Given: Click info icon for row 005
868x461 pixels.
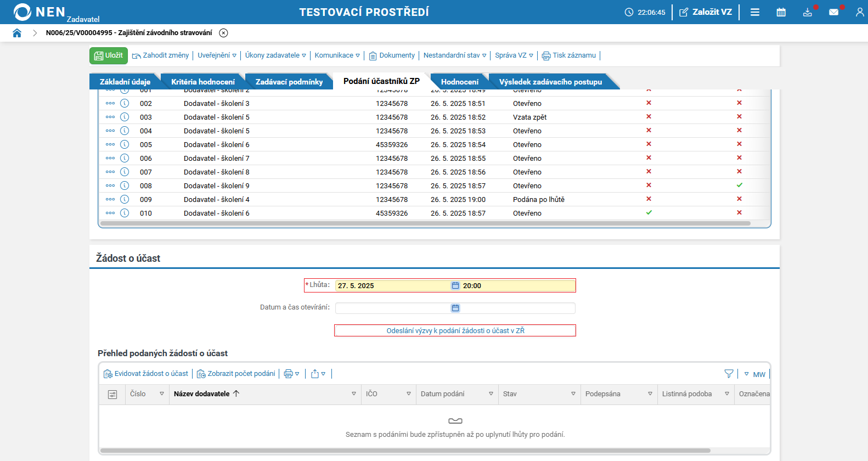Looking at the screenshot, I should (125, 144).
